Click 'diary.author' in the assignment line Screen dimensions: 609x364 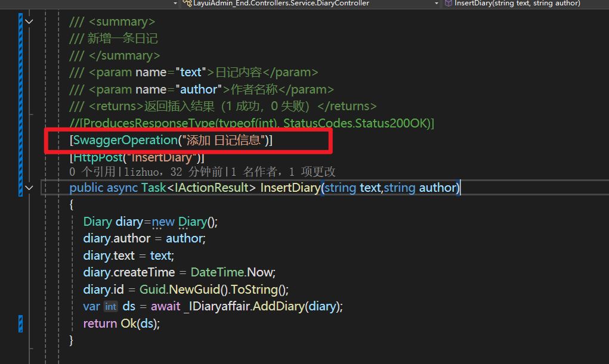(116, 239)
